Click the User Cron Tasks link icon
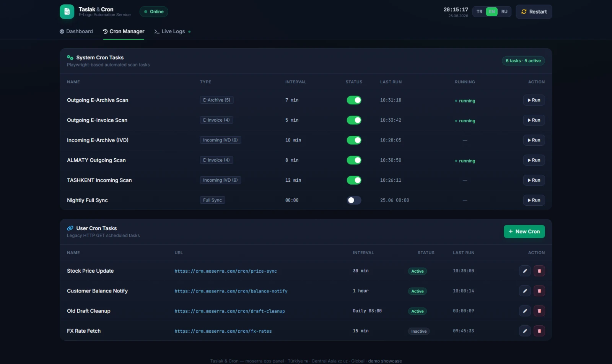The width and height of the screenshot is (612, 364). click(x=70, y=228)
